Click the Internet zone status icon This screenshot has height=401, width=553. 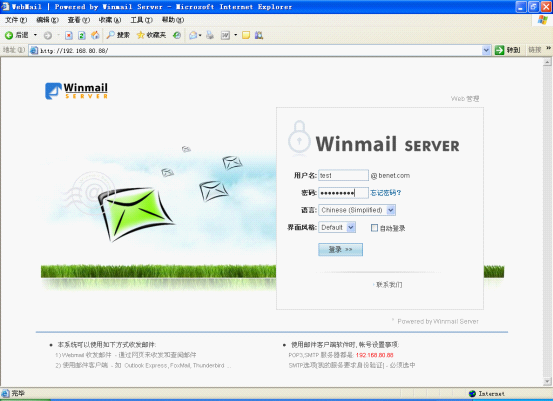pyautogui.click(x=472, y=394)
